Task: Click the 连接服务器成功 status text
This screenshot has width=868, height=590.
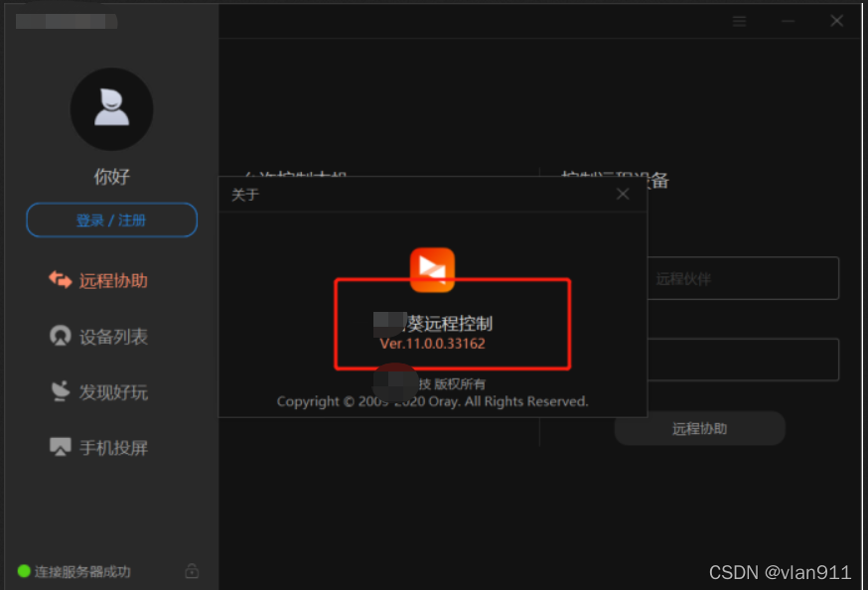Action: tap(82, 572)
